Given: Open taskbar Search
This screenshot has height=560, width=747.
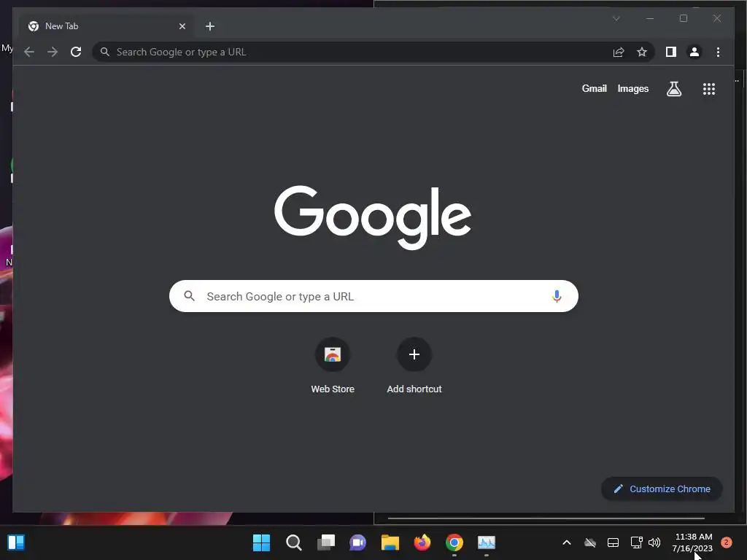Looking at the screenshot, I should point(293,542).
